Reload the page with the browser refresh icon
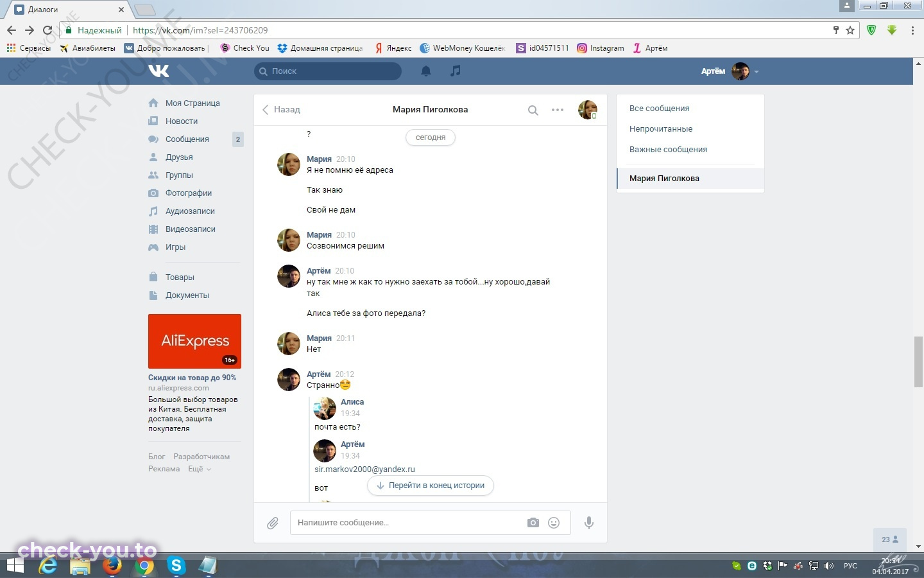Viewport: 924px width, 578px height. tap(47, 30)
